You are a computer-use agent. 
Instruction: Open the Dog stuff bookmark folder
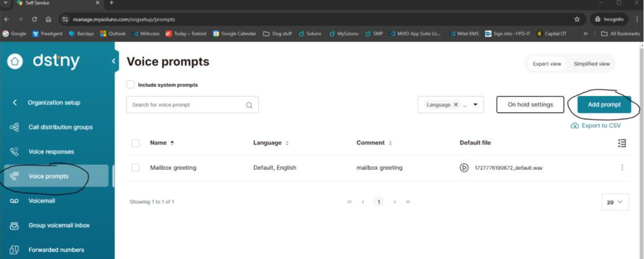[278, 34]
